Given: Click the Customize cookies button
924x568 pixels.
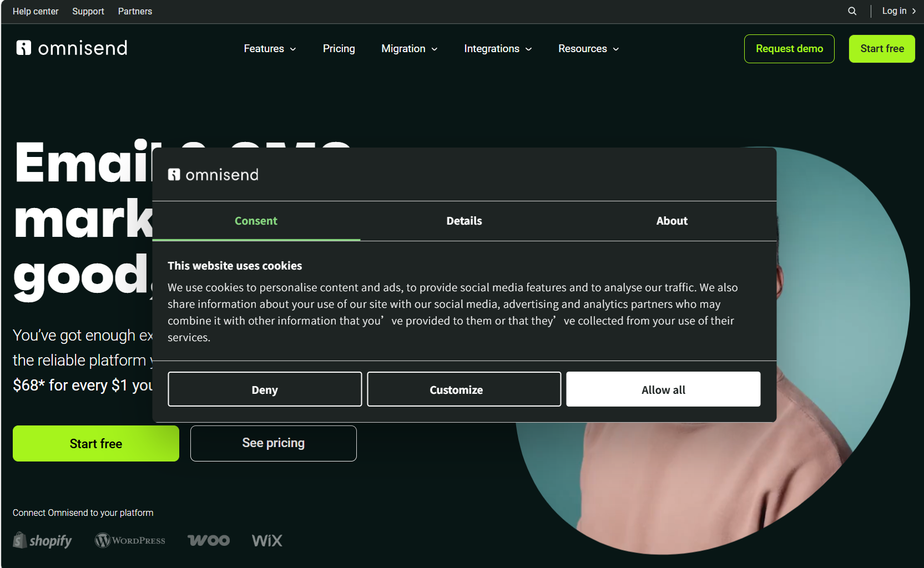Looking at the screenshot, I should tap(464, 389).
